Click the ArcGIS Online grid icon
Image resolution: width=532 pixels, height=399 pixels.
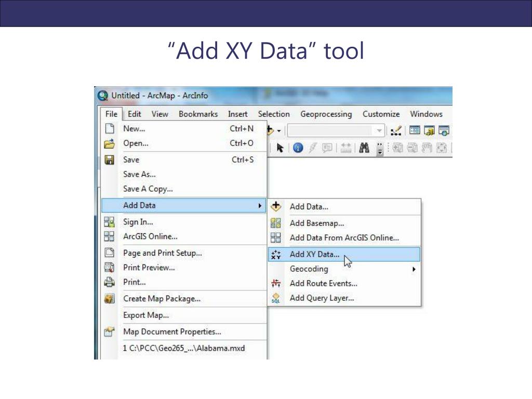pyautogui.click(x=109, y=236)
